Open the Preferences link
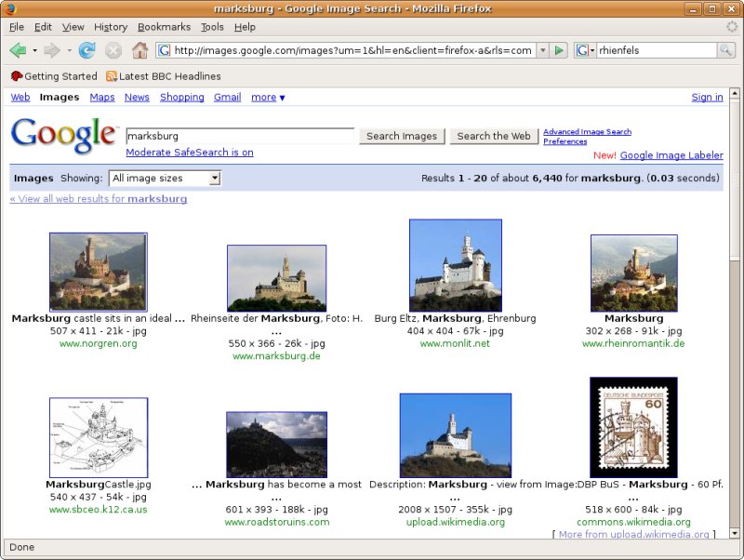 (565, 141)
